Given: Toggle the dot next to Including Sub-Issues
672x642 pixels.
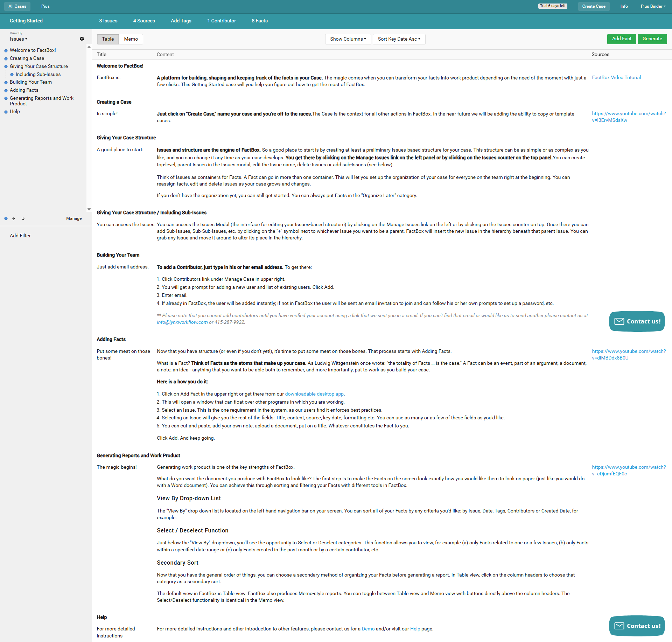Looking at the screenshot, I should tap(12, 75).
